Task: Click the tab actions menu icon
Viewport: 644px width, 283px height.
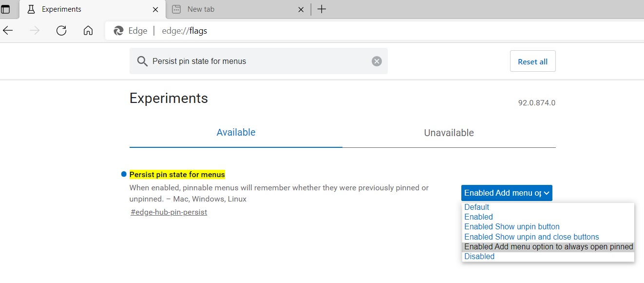Action: pos(5,9)
